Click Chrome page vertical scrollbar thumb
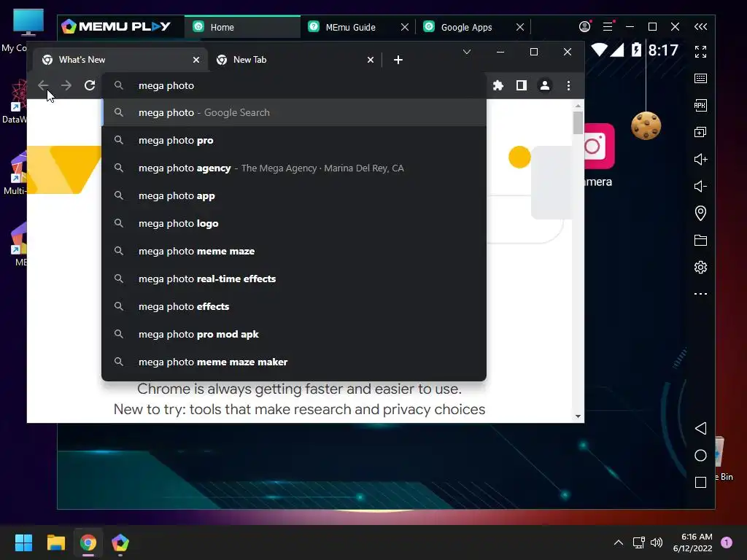 578,122
